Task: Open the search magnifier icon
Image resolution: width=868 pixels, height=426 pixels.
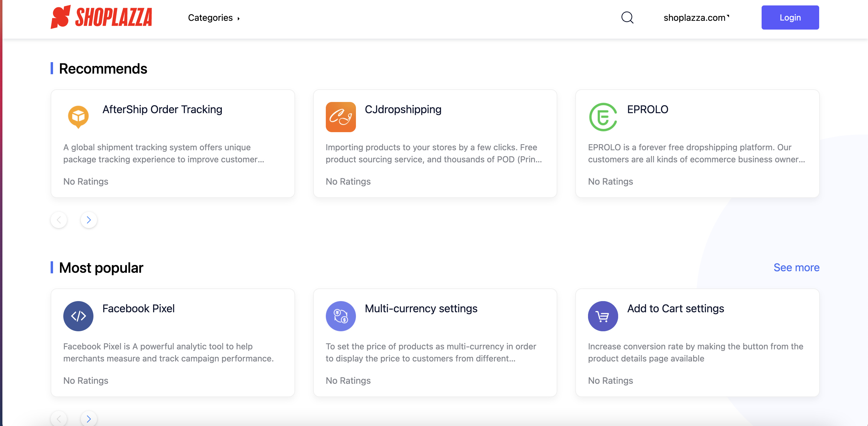Action: point(627,17)
